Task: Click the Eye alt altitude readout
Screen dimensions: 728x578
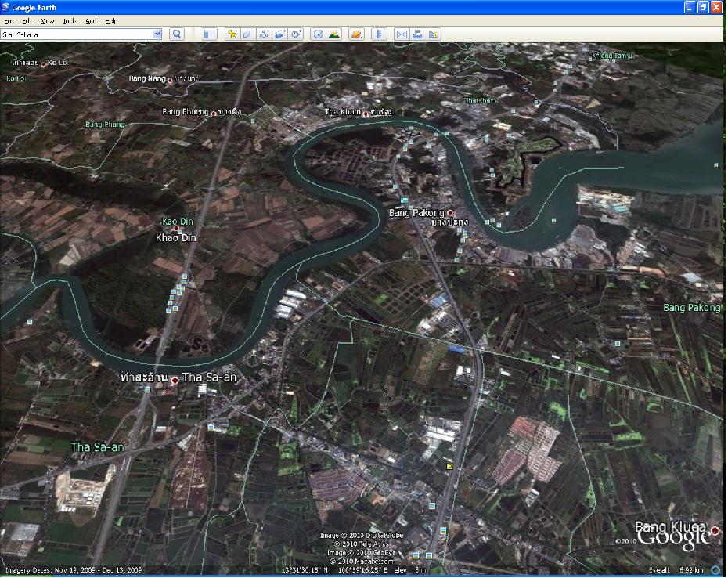Action: point(676,570)
